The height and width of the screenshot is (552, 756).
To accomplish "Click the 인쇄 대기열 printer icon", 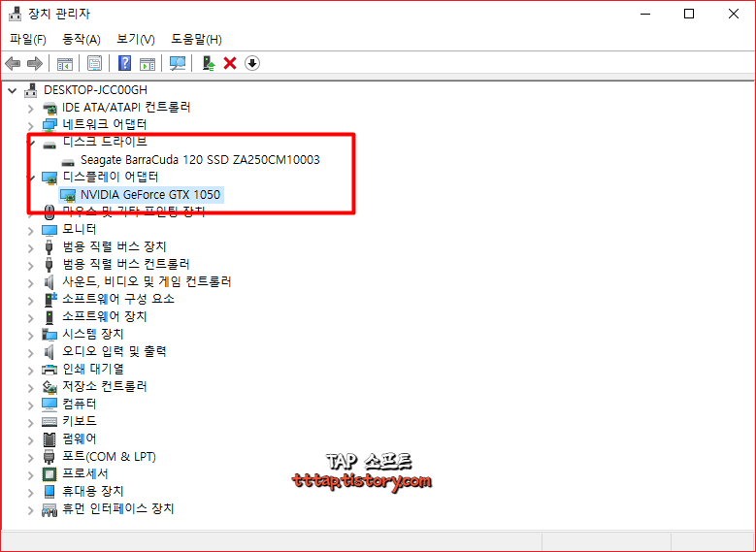I will click(49, 370).
